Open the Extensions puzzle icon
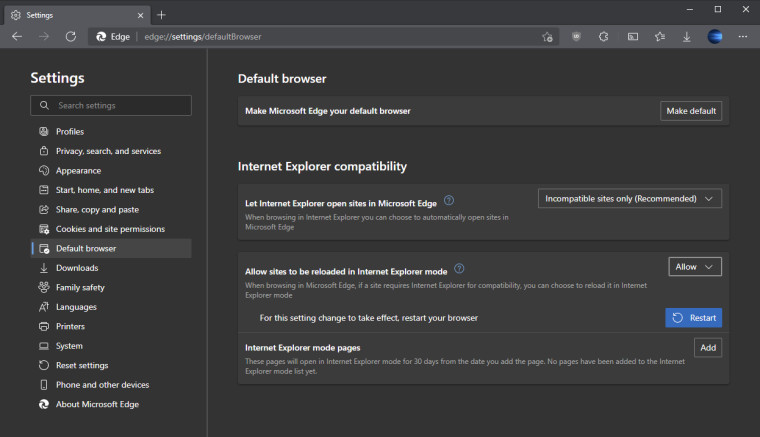Viewport: 760px width, 437px height. pyautogui.click(x=604, y=36)
